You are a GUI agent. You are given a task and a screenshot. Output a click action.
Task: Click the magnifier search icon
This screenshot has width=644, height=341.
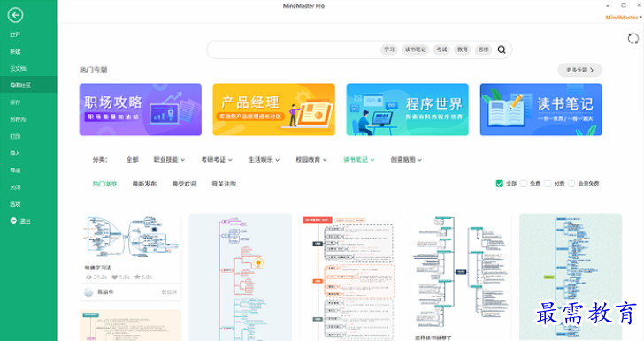(502, 49)
